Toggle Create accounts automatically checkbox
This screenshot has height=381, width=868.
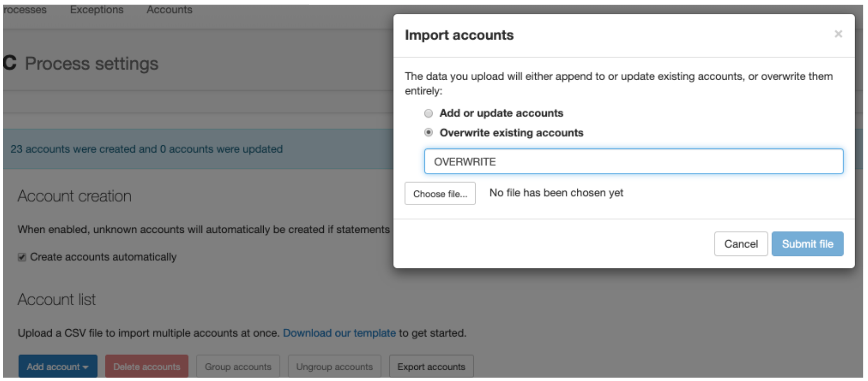pyautogui.click(x=22, y=257)
